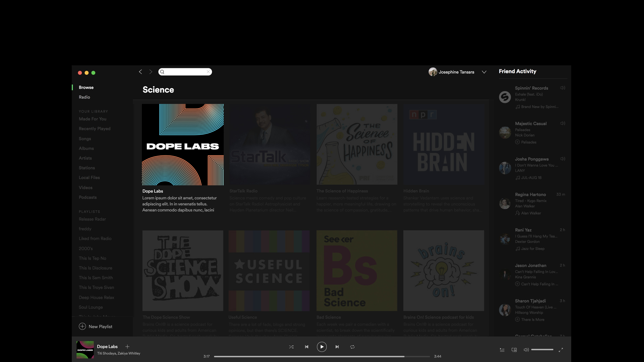Open the Useful Science podcast cover
Screen dimensions: 644x362
[269, 270]
